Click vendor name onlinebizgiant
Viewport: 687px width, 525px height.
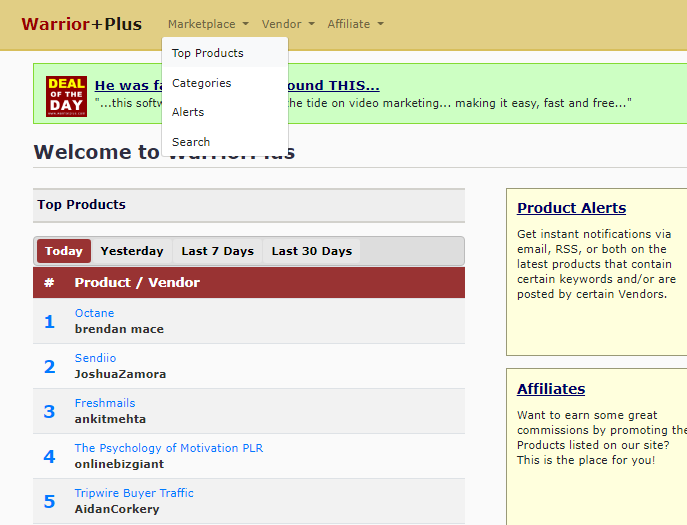[119, 464]
